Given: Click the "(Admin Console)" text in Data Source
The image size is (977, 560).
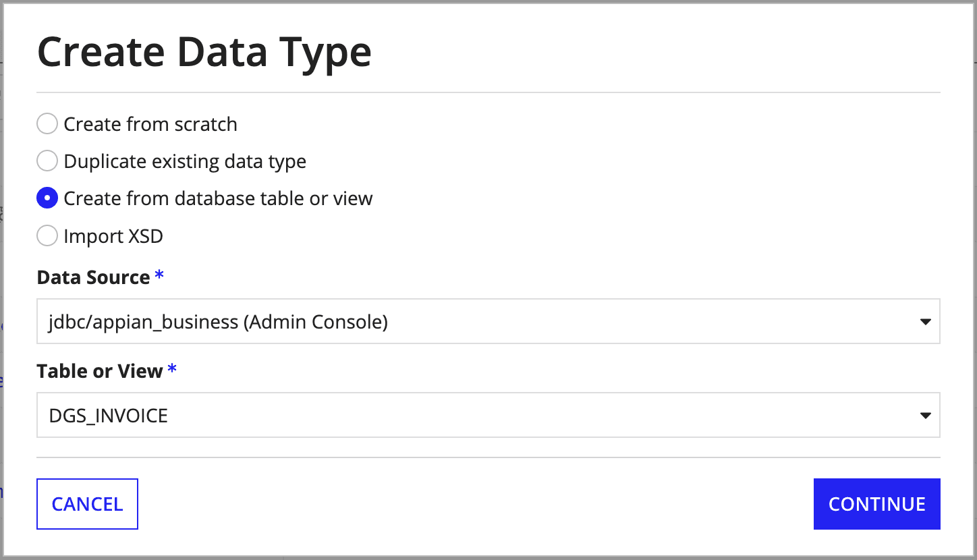Looking at the screenshot, I should click(316, 322).
